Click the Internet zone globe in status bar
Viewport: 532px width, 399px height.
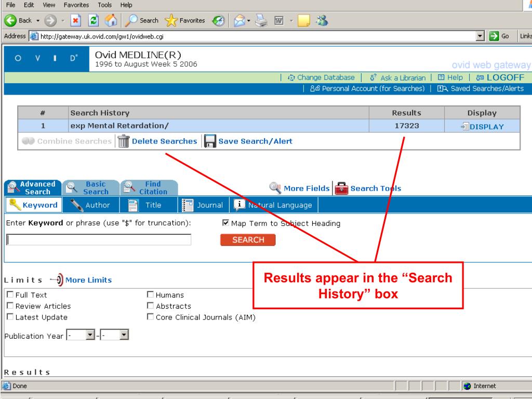pos(468,386)
